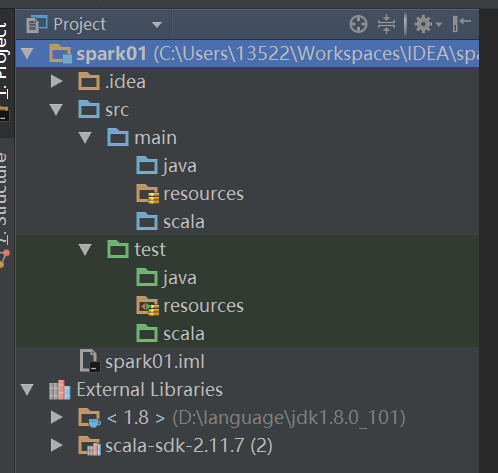498x473 pixels.
Task: Select the External Libraries label
Action: coord(150,389)
